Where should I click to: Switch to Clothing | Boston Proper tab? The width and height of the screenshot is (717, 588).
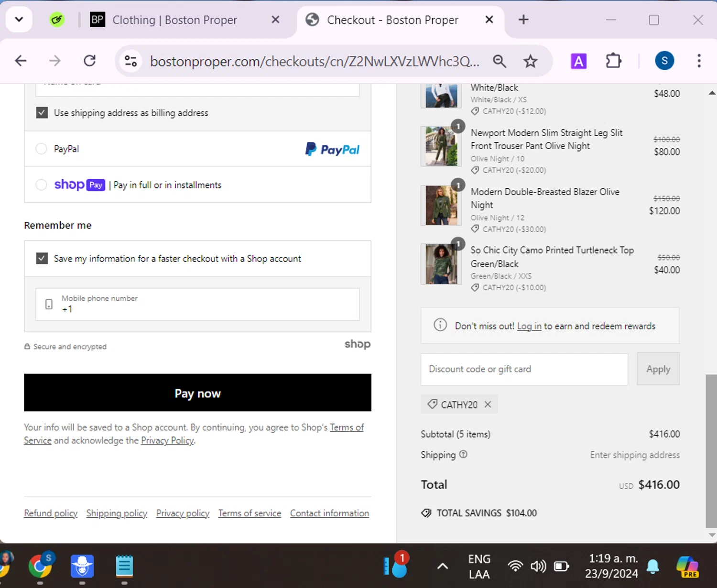tap(174, 20)
